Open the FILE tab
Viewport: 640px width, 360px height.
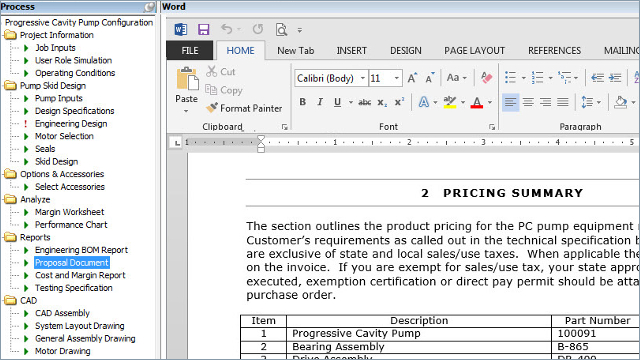[x=190, y=51]
